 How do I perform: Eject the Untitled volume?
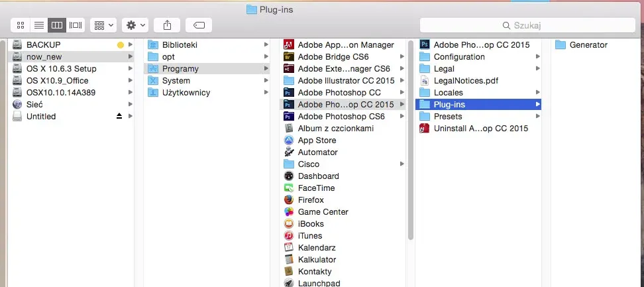coord(119,117)
